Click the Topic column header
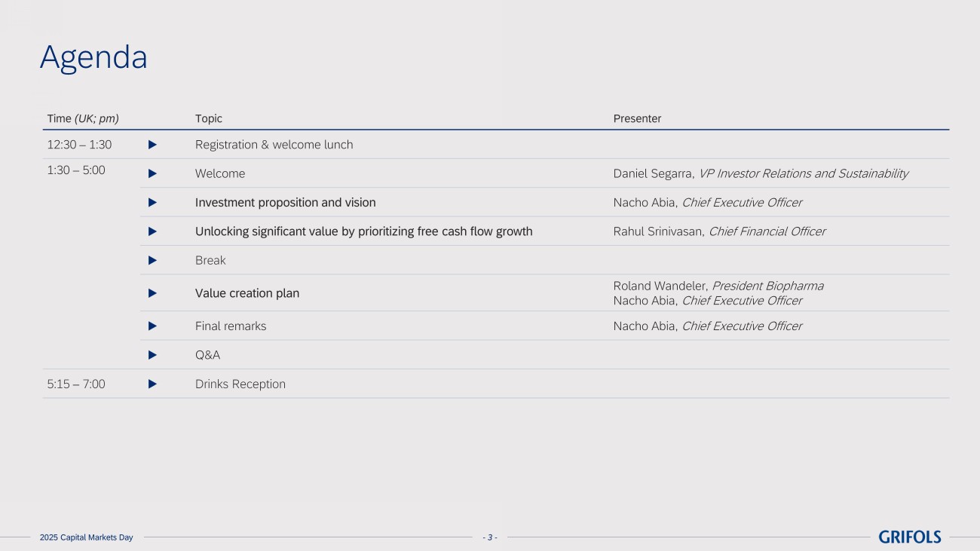 point(209,118)
